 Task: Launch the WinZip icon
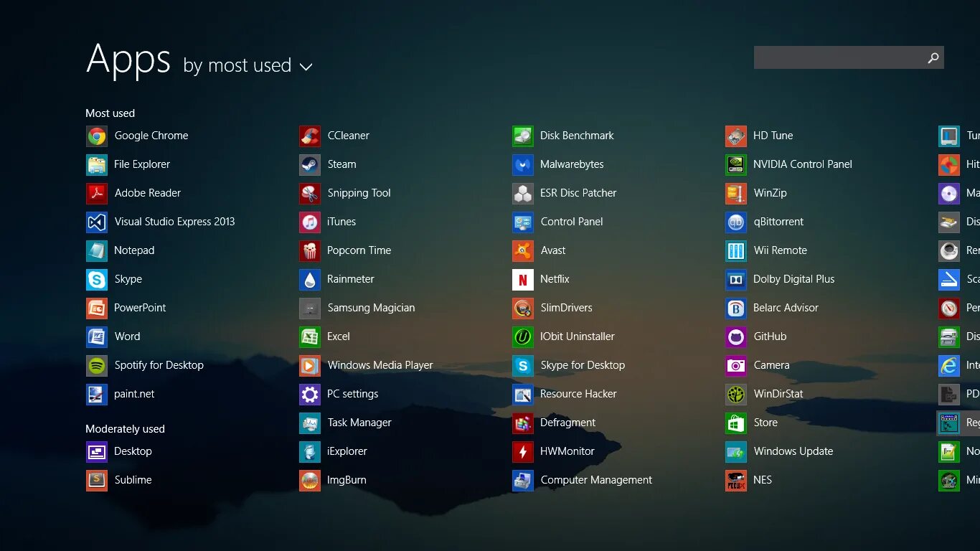pos(736,193)
